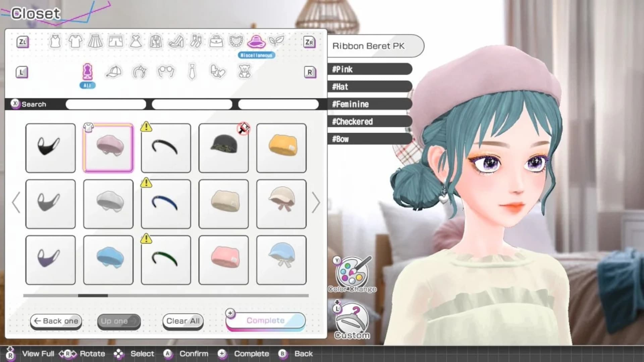Go to previous item page arrow
Screen dimensions: 644x362
(x=16, y=202)
